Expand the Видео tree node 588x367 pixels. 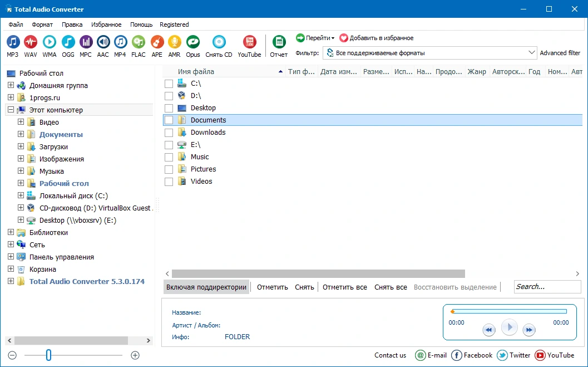21,122
